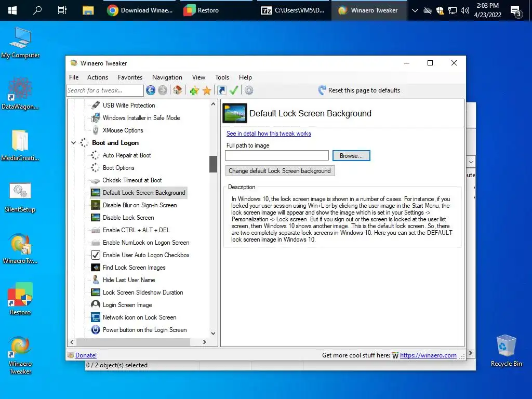Open Enable CTRL + ALT + DEL tweak

click(136, 230)
